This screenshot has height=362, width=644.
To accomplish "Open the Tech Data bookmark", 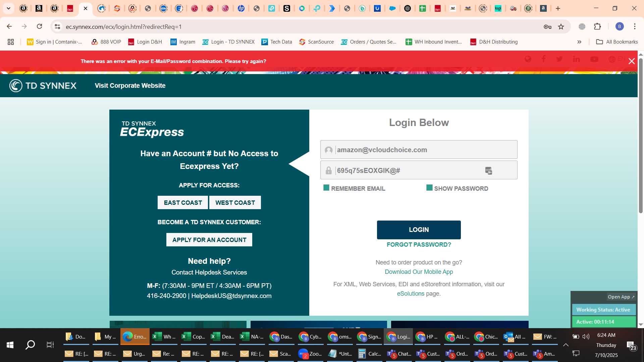I will click(277, 42).
